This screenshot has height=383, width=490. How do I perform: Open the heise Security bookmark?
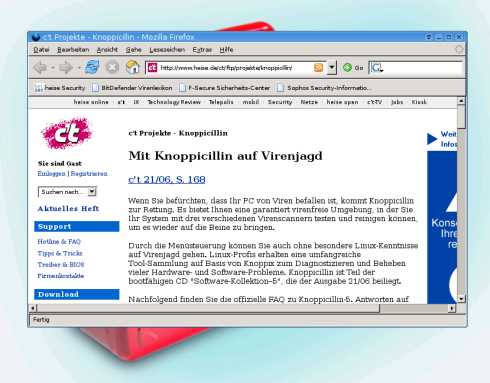coord(60,88)
